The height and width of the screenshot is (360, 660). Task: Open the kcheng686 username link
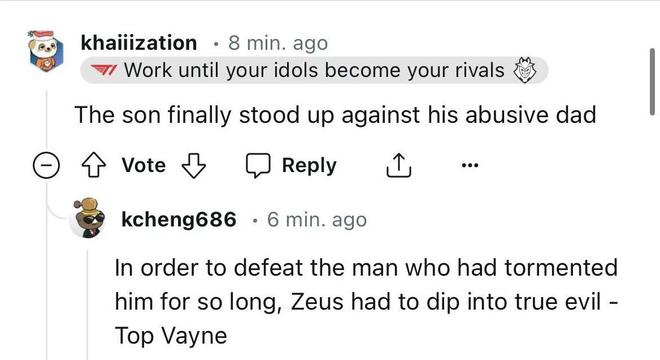point(178,219)
